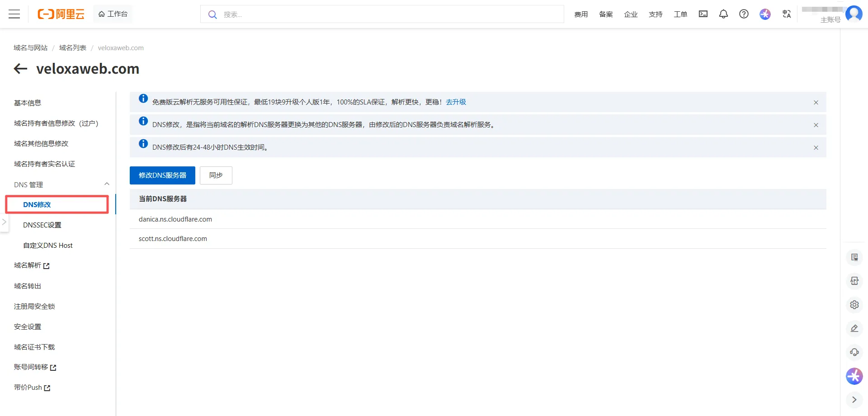Open the hamburger navigation menu
The width and height of the screenshot is (868, 416).
pyautogui.click(x=14, y=14)
